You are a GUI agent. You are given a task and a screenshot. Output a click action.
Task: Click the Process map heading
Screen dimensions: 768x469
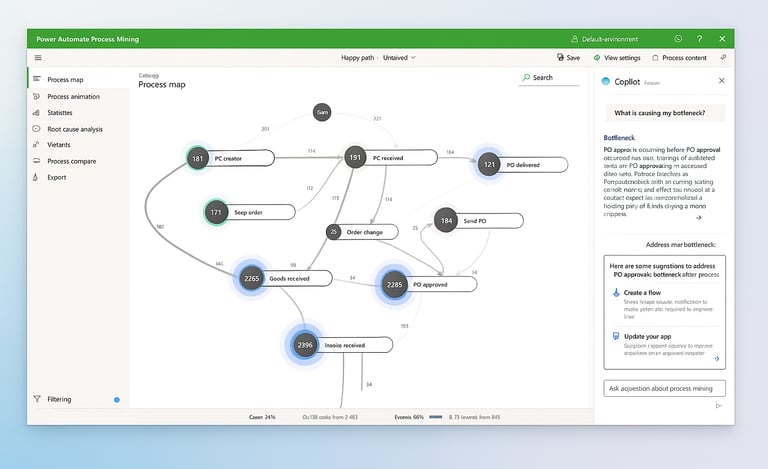(x=162, y=85)
